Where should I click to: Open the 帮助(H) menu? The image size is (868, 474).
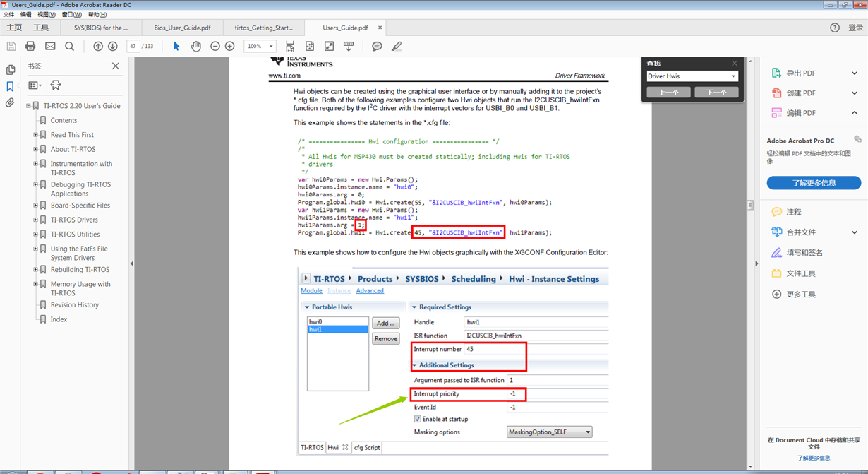coord(97,14)
